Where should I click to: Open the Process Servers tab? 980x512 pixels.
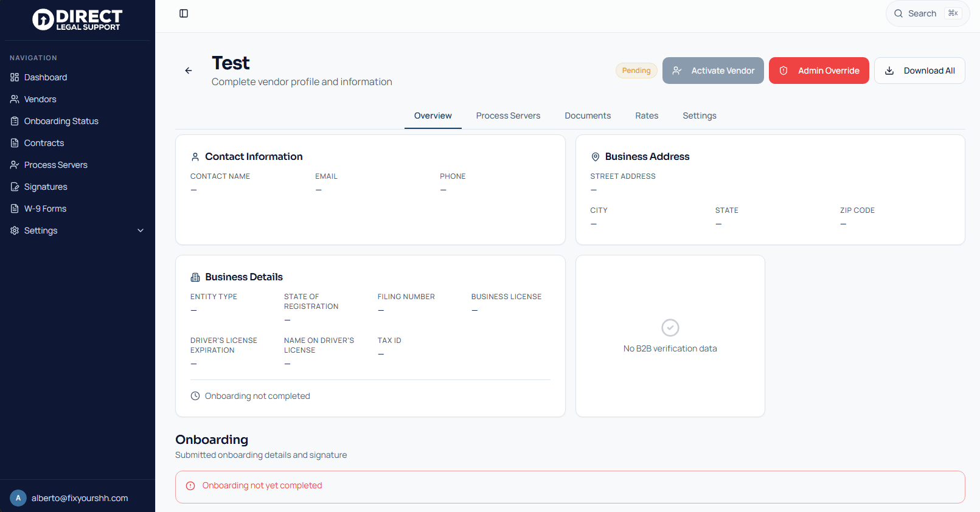pyautogui.click(x=508, y=116)
